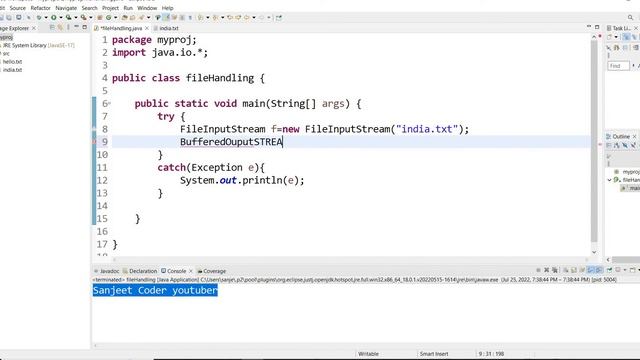
Task: Click the error marker on line 9
Action: point(94,142)
